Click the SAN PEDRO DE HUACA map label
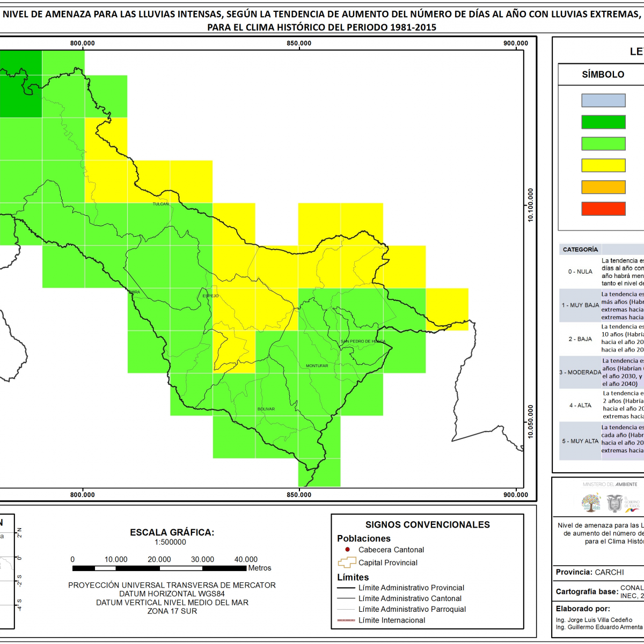Viewport: 644px width, 644px height. (363, 341)
